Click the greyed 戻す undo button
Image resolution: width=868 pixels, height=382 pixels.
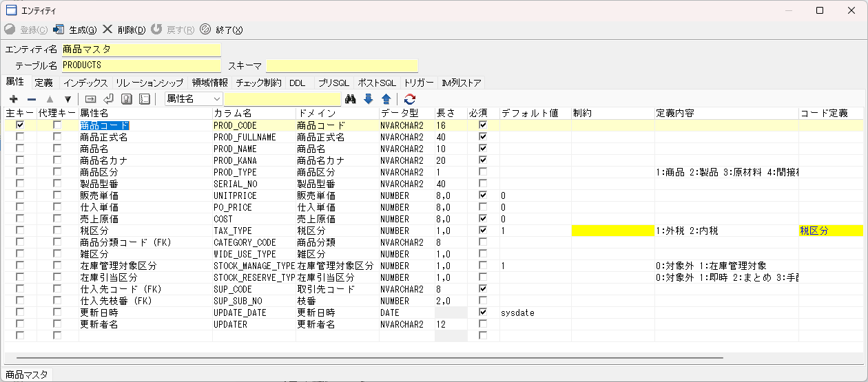click(x=172, y=30)
